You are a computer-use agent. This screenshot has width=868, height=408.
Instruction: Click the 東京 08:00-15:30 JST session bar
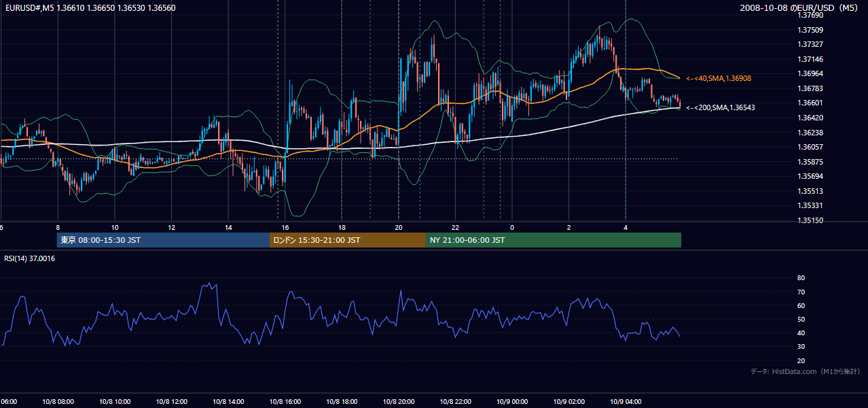[x=163, y=240]
